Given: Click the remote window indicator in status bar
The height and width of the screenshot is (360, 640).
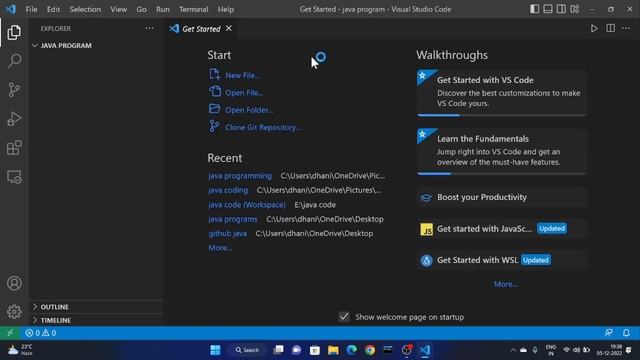Looking at the screenshot, I should tap(10, 333).
